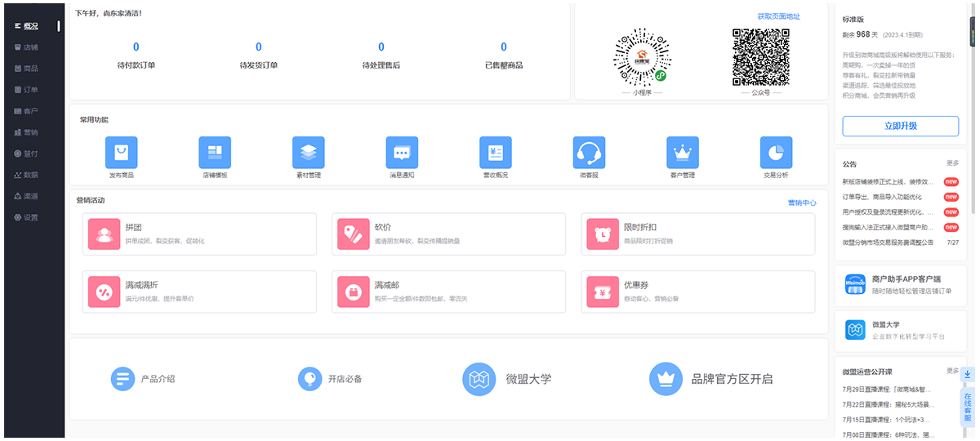Open 素材管理 layers icon
This screenshot has width=980, height=441.
(308, 153)
